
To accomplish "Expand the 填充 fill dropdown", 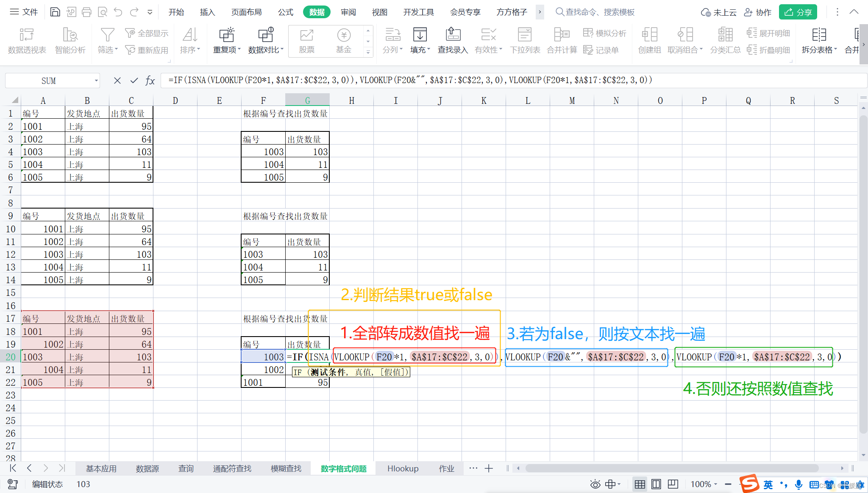I will click(x=420, y=41).
